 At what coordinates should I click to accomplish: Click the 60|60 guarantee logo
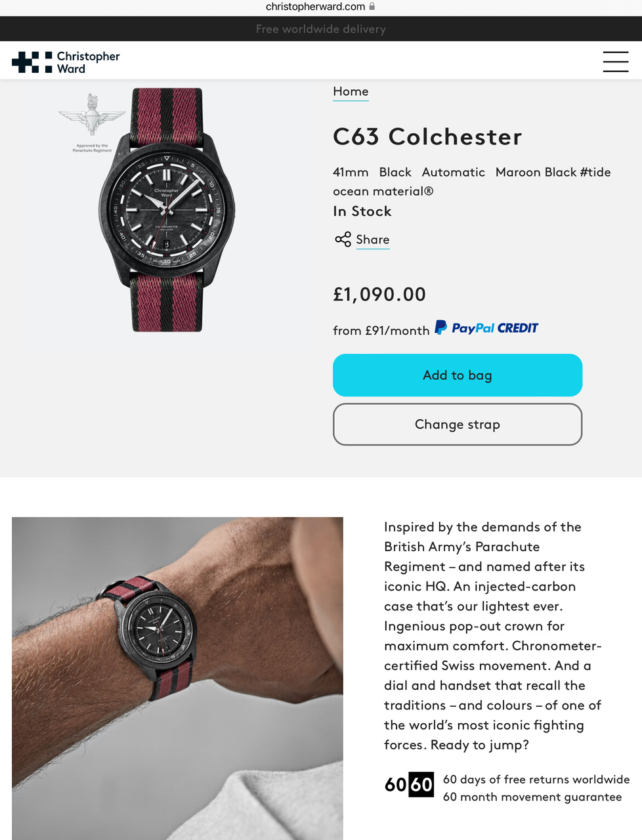tap(409, 784)
